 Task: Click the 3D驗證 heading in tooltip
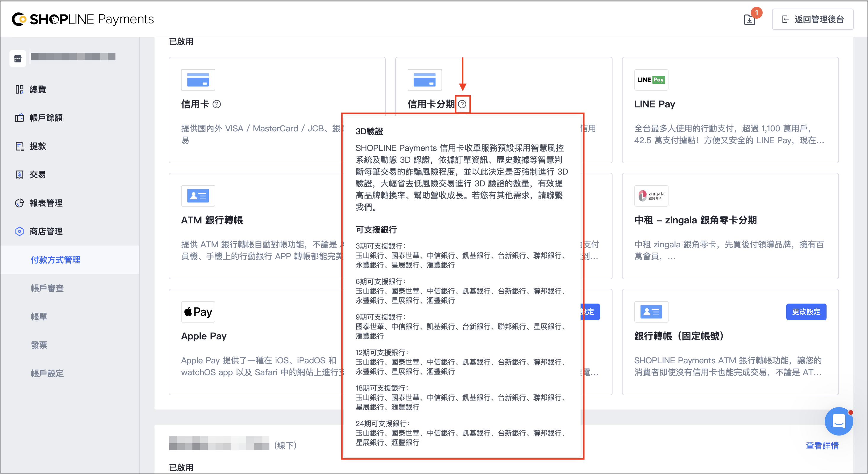(x=369, y=131)
